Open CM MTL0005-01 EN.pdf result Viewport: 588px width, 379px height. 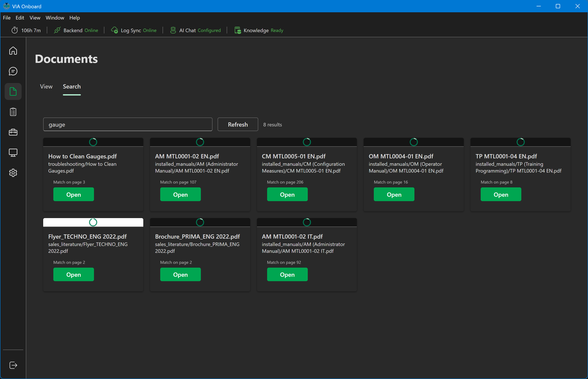[287, 194]
